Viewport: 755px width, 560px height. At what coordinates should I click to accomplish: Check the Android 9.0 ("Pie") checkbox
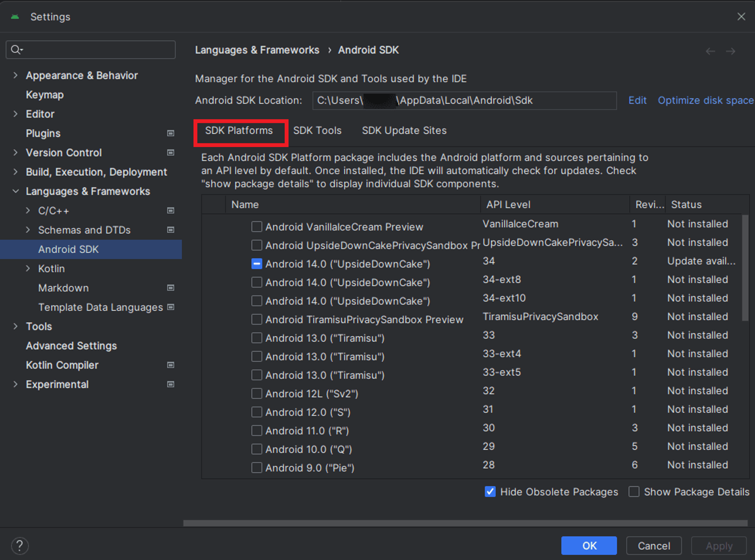click(257, 468)
